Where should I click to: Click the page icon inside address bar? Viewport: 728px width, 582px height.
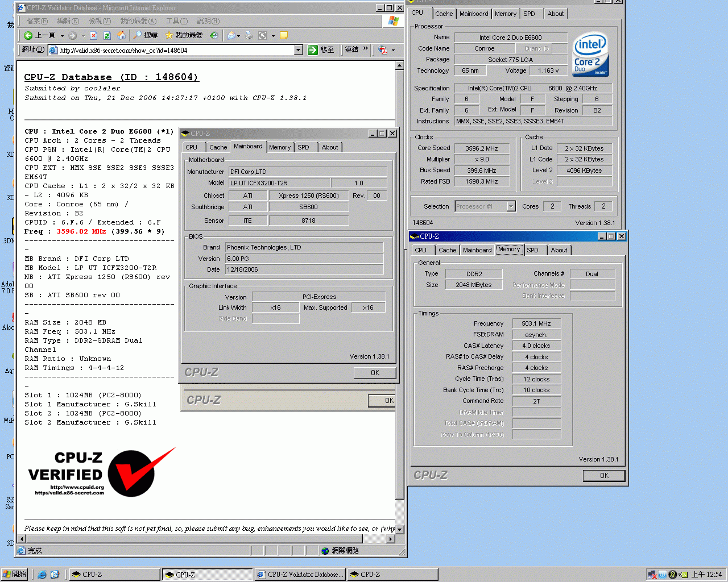[x=54, y=50]
